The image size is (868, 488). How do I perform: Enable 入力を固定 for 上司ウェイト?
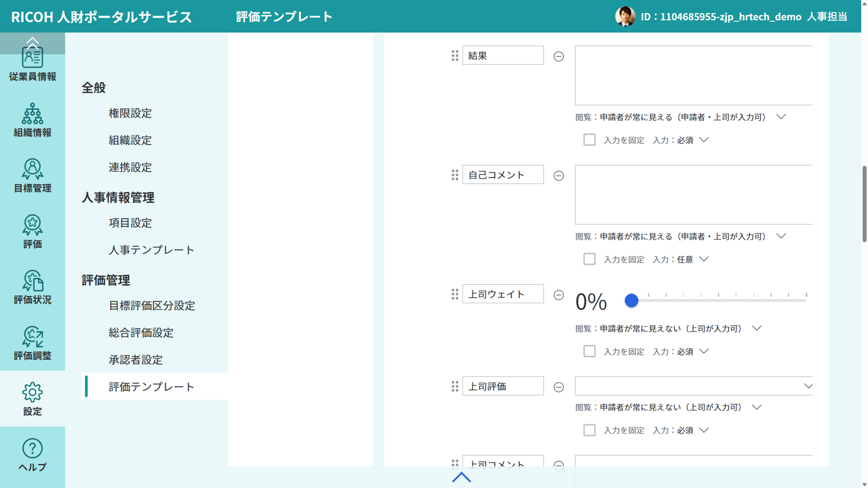(590, 351)
